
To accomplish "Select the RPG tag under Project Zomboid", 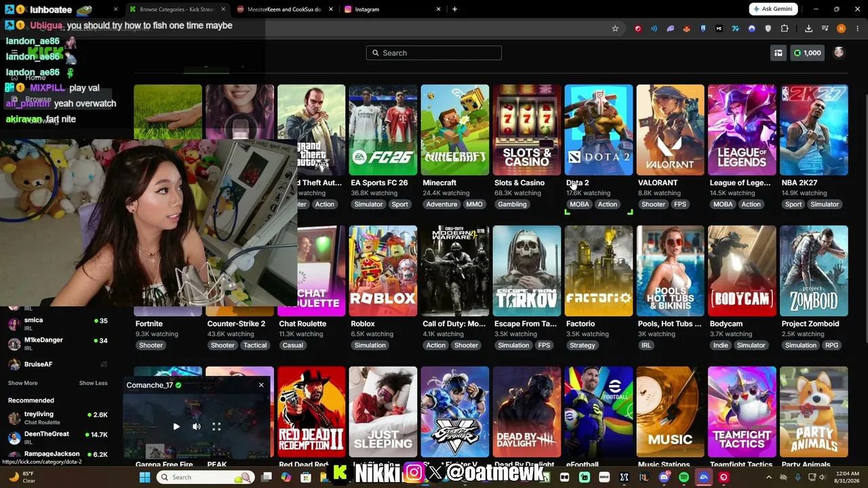I will (832, 345).
